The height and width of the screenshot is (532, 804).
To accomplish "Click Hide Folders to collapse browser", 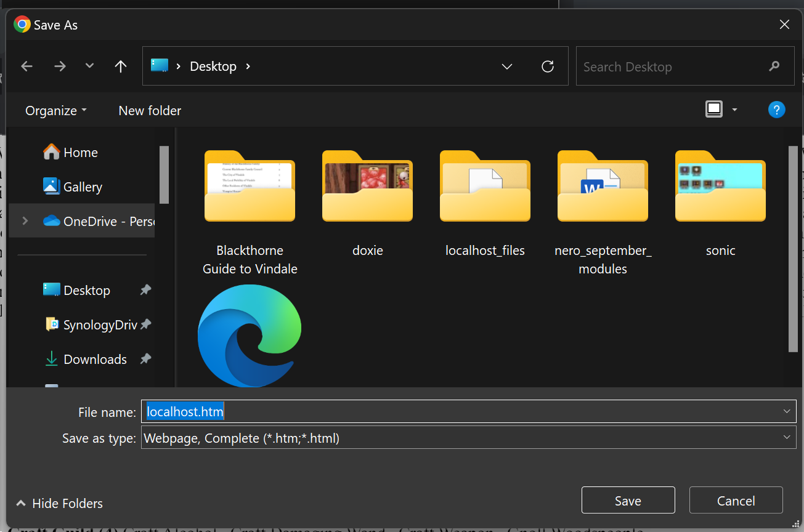I will tap(60, 504).
